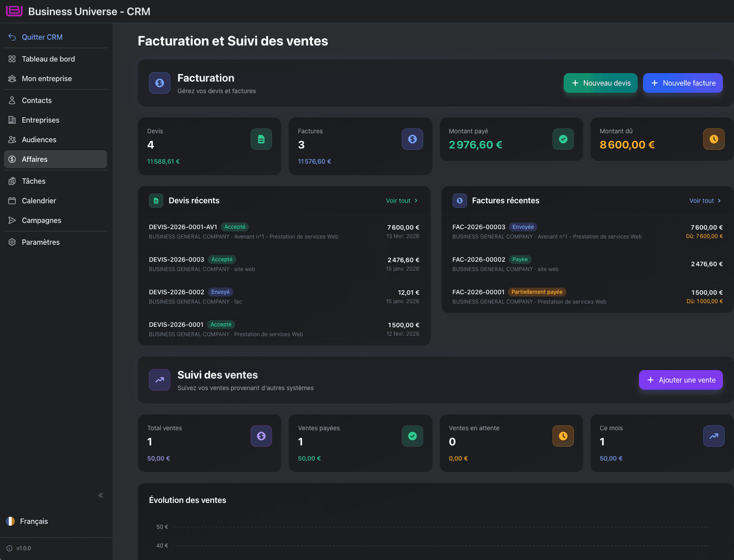Click the Entreprises building icon
The height and width of the screenshot is (560, 734).
pyautogui.click(x=12, y=120)
